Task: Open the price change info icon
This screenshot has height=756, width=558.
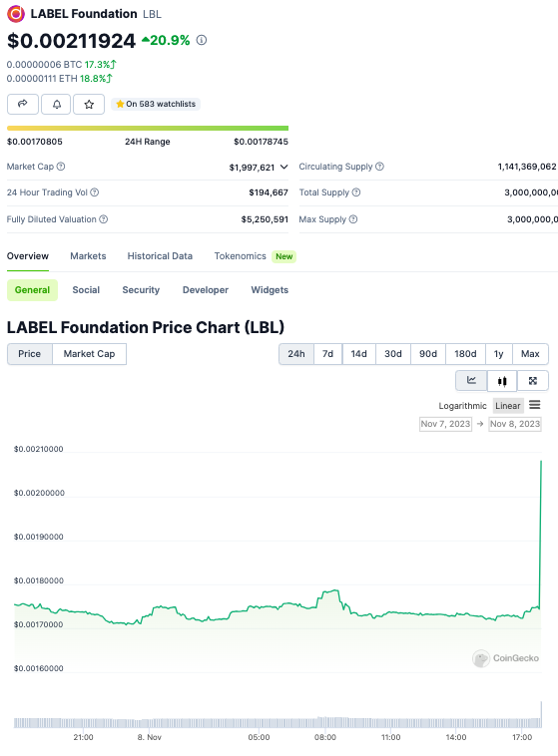Action: coord(202,41)
